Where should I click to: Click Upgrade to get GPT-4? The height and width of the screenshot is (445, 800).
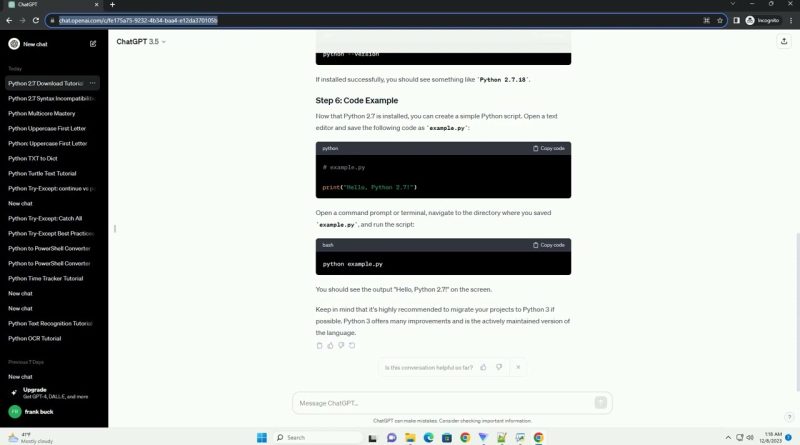pyautogui.click(x=51, y=393)
